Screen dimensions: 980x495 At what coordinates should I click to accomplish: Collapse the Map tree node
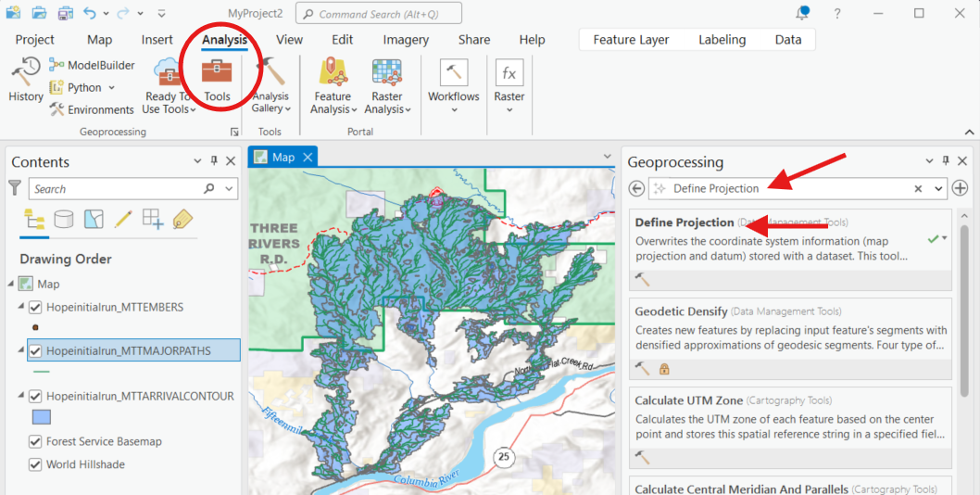coord(10,284)
